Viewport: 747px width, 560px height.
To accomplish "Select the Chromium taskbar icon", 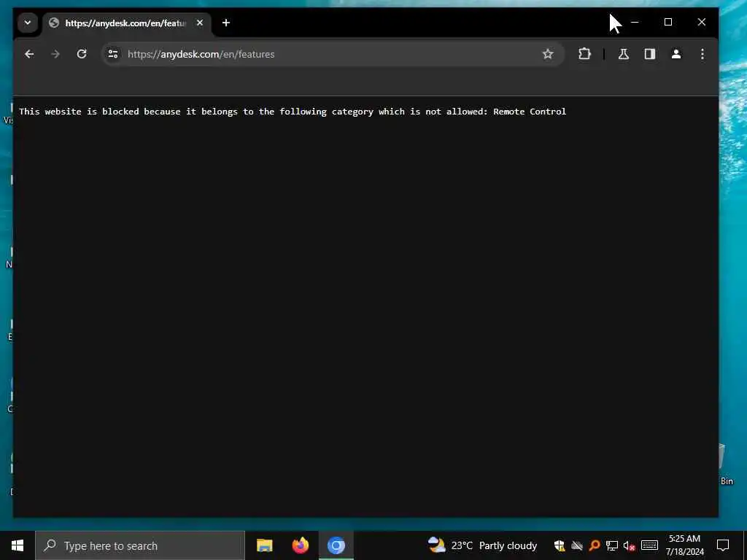I will 336,545.
